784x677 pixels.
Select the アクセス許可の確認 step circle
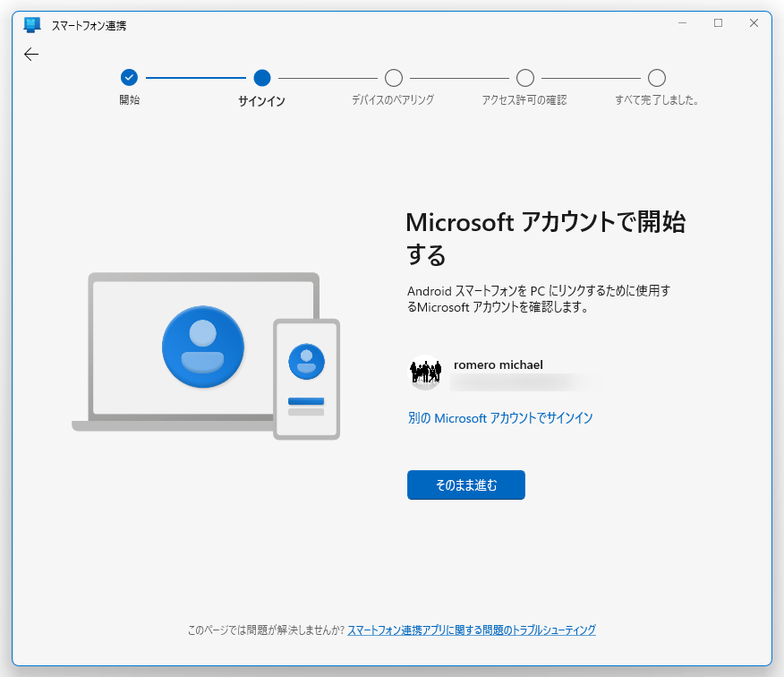[x=525, y=78]
